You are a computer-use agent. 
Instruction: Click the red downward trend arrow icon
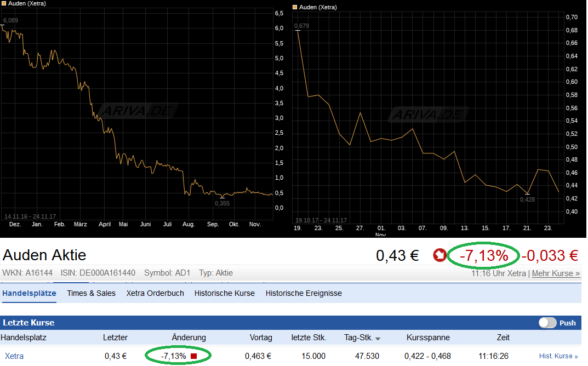click(x=439, y=255)
